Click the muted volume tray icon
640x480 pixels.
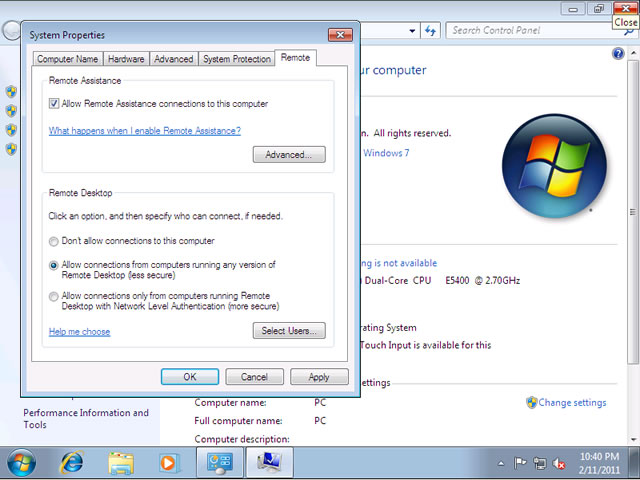(x=559, y=463)
